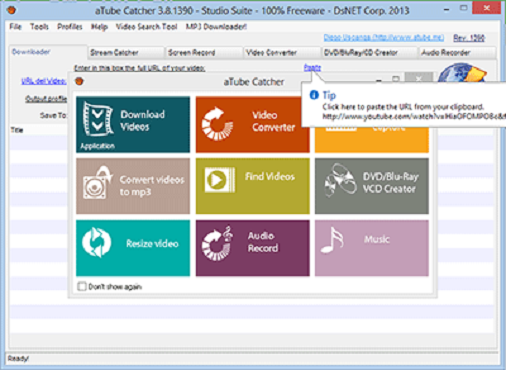Switch to the Video Converter tab
This screenshot has height=370, width=506.
(x=282, y=52)
